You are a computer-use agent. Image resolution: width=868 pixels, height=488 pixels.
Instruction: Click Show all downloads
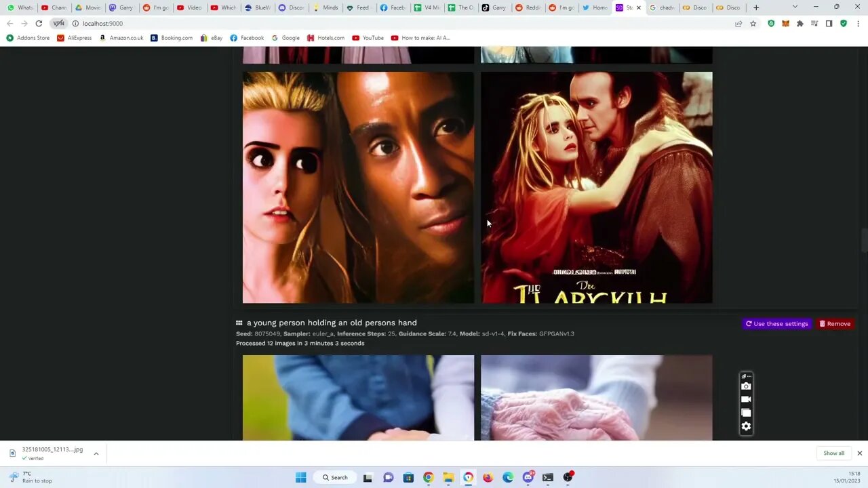pyautogui.click(x=833, y=453)
